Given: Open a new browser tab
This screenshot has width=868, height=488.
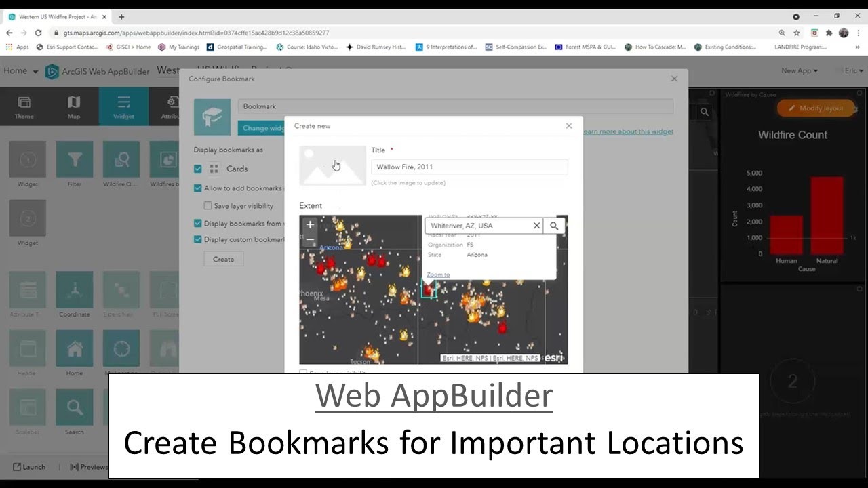Looking at the screenshot, I should point(121,16).
